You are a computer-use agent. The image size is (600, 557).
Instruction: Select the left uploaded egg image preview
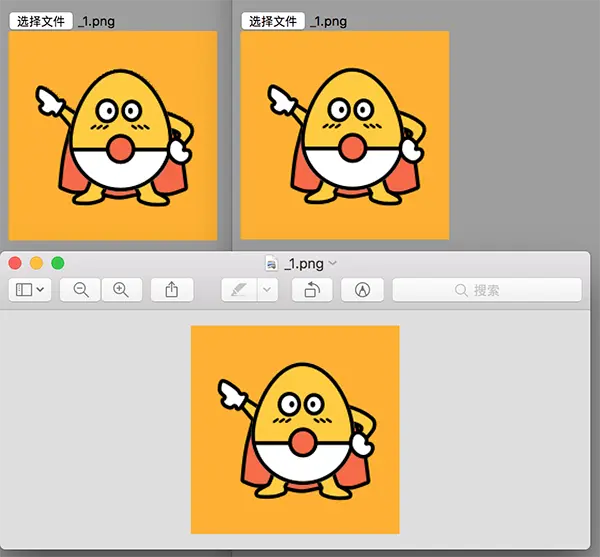tap(113, 136)
